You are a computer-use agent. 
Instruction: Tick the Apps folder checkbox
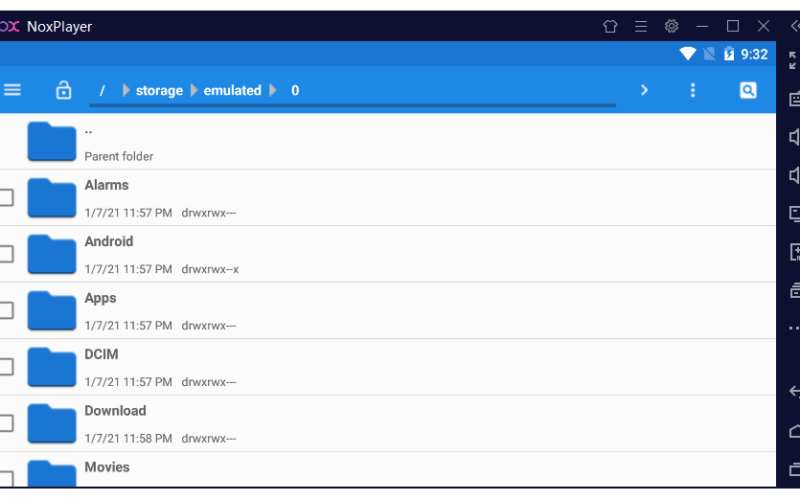click(x=6, y=310)
